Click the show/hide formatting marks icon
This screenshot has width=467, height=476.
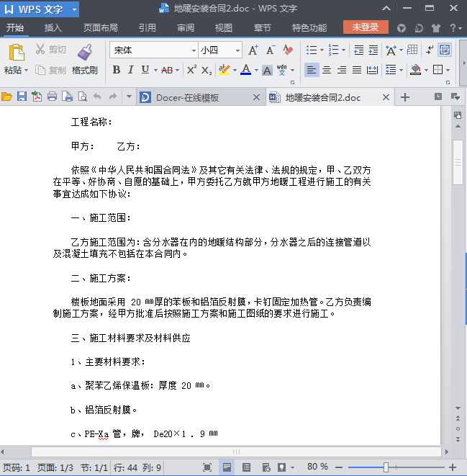point(430,50)
